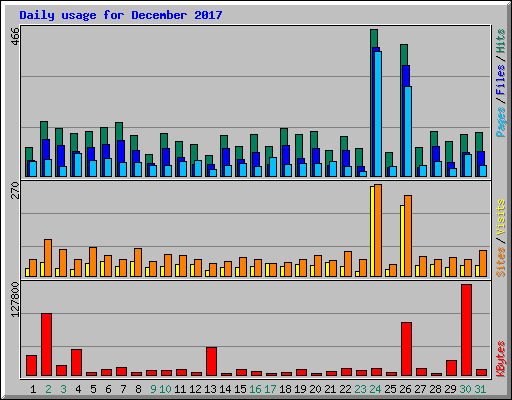Select the orange visits bar for day 22
The image size is (512, 400).
click(x=348, y=264)
